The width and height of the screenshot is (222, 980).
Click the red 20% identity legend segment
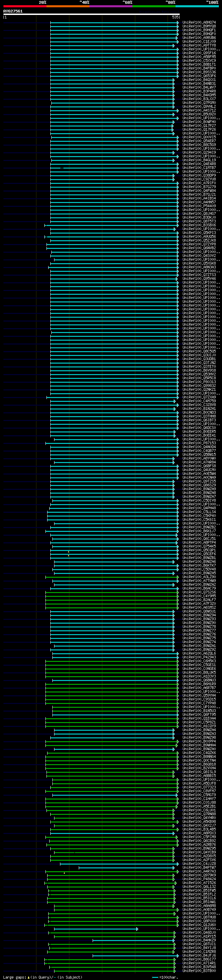coord(25,6)
